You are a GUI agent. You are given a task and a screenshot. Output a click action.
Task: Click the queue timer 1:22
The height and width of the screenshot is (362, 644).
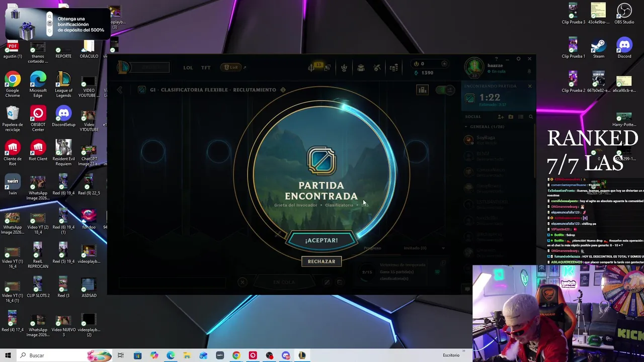coord(490,98)
